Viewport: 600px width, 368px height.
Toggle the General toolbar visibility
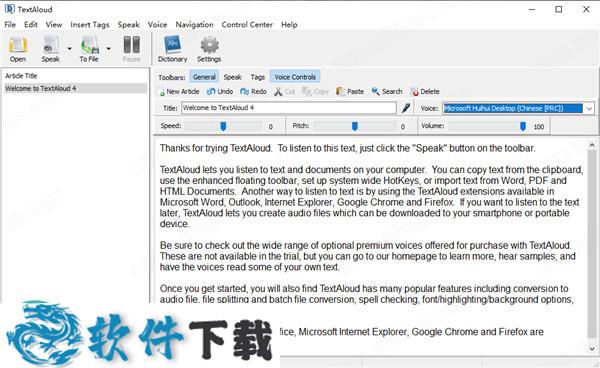tap(204, 77)
